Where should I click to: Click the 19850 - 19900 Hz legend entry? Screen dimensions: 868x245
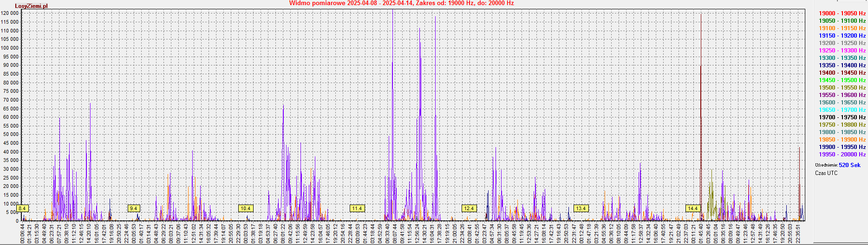[x=842, y=140]
